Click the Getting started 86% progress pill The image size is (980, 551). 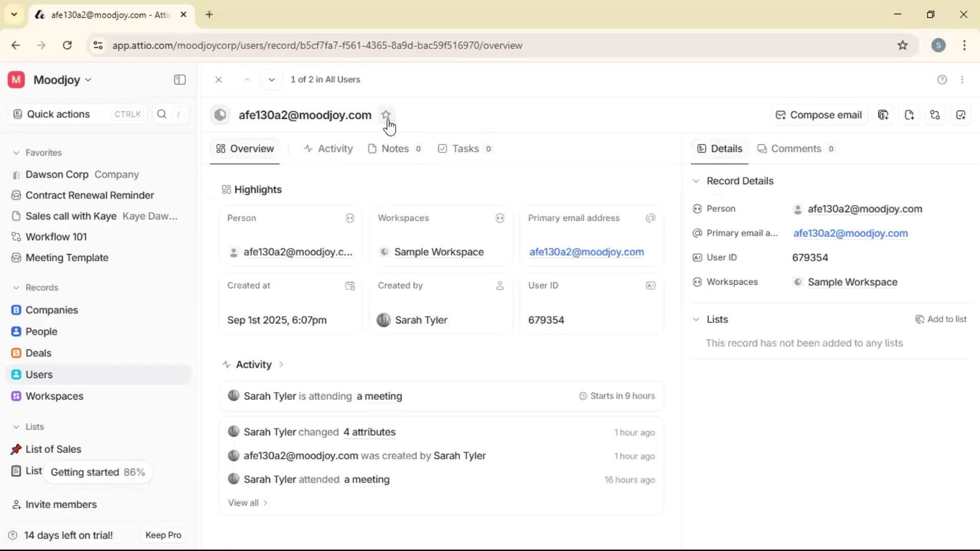(97, 472)
